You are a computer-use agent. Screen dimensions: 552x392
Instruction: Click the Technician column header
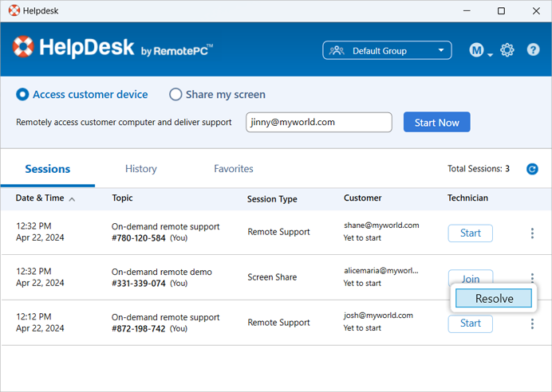pos(467,198)
